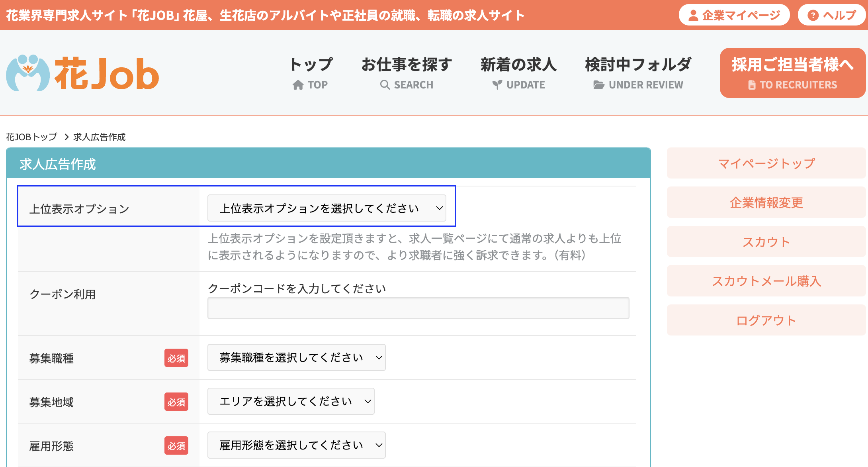Click the document icon in TO RECRUITERS

[751, 85]
